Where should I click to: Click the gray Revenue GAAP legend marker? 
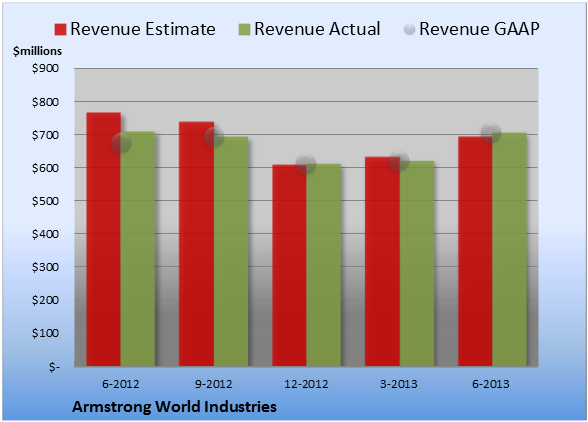coord(409,30)
